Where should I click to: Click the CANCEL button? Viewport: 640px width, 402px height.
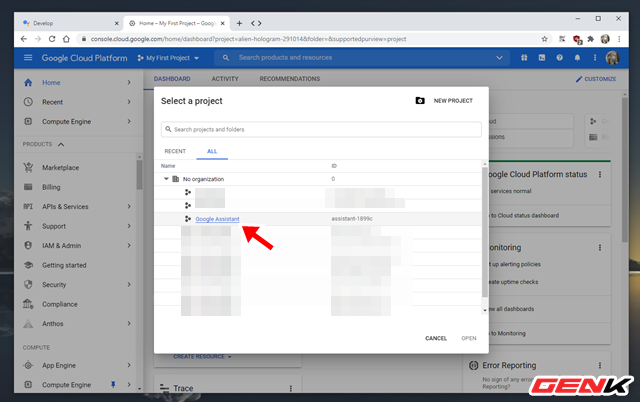point(436,338)
